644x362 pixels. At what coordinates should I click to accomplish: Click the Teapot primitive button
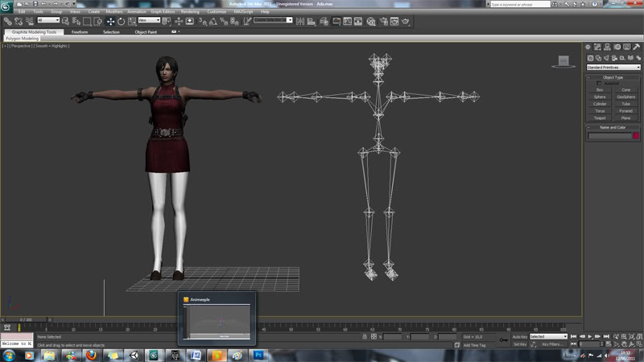coord(600,117)
